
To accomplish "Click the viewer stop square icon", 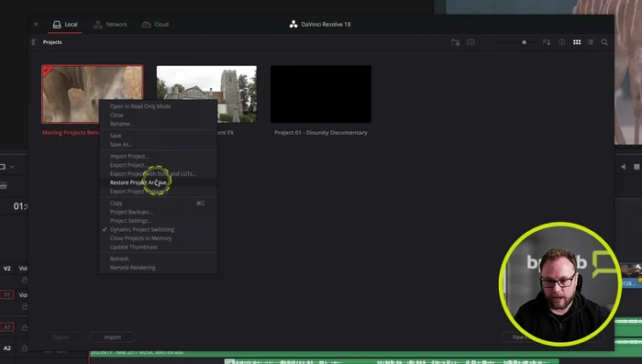I will (x=636, y=167).
